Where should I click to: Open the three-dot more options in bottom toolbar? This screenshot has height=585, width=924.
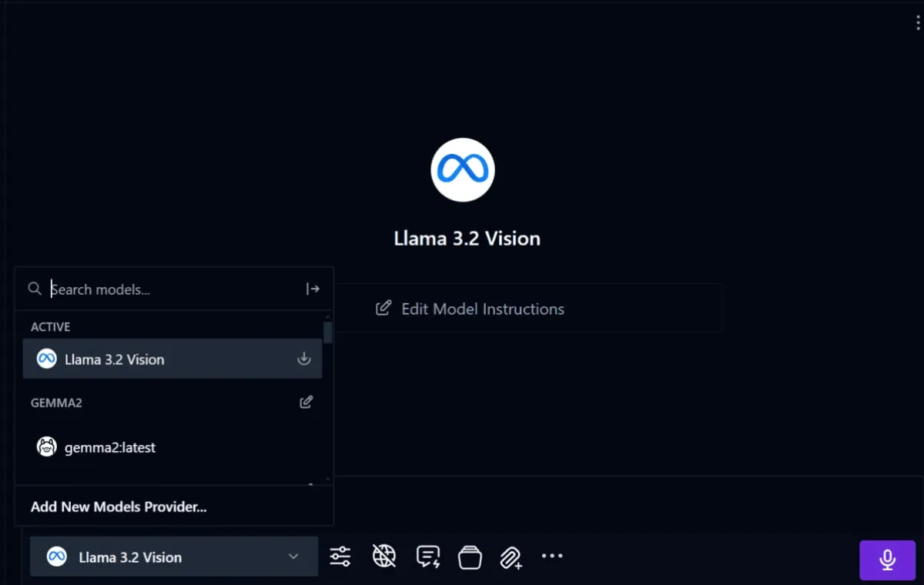click(x=552, y=556)
